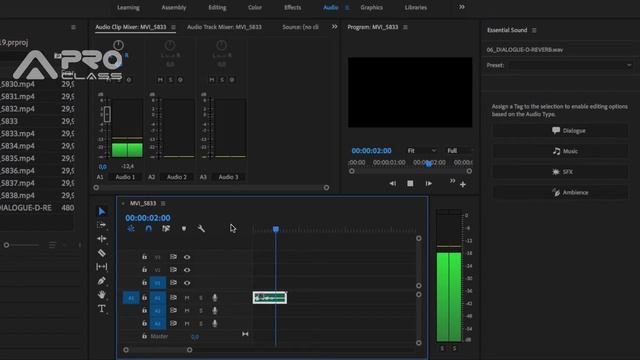The image size is (640, 360).
Task: Select the Track Select Forward tool
Action: (x=102, y=225)
